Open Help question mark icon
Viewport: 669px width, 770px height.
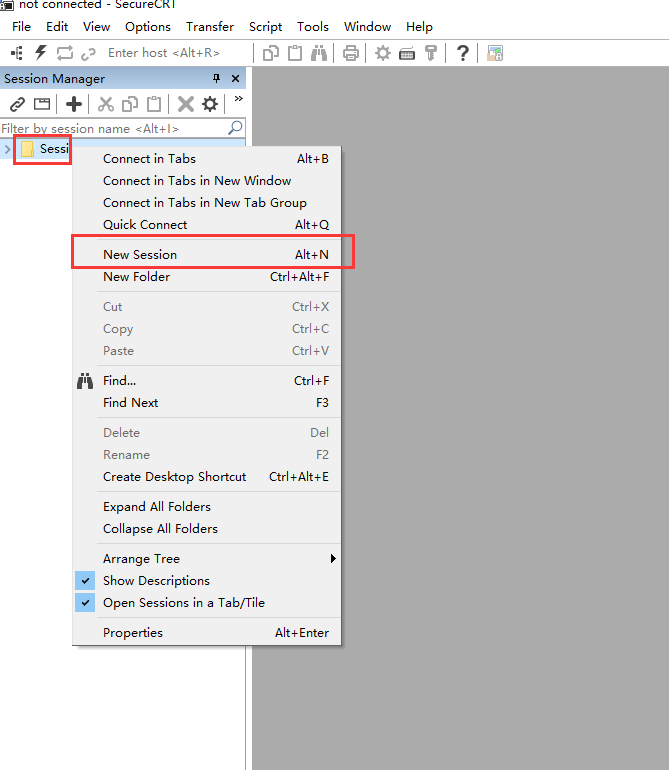tap(463, 53)
